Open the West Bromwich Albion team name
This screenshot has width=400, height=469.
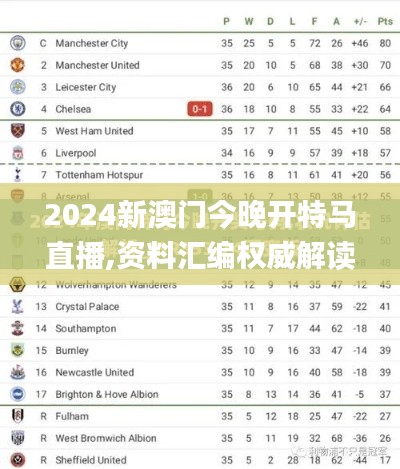[x=106, y=438]
